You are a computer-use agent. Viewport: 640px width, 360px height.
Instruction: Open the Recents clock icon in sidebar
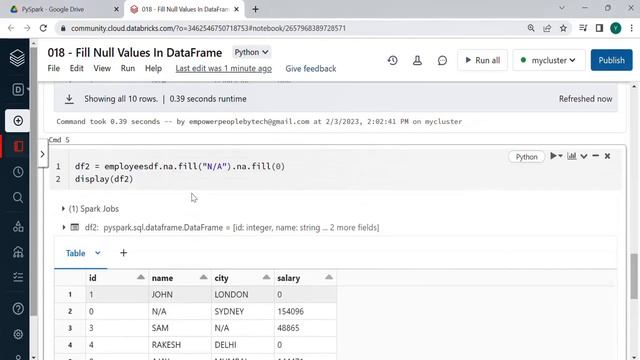18,172
